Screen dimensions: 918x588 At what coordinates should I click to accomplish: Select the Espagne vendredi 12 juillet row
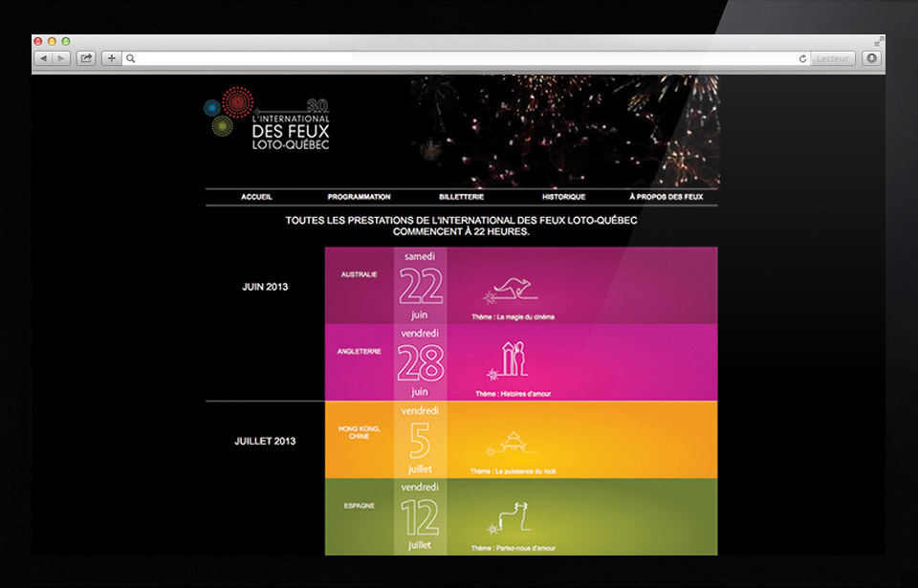click(x=520, y=516)
